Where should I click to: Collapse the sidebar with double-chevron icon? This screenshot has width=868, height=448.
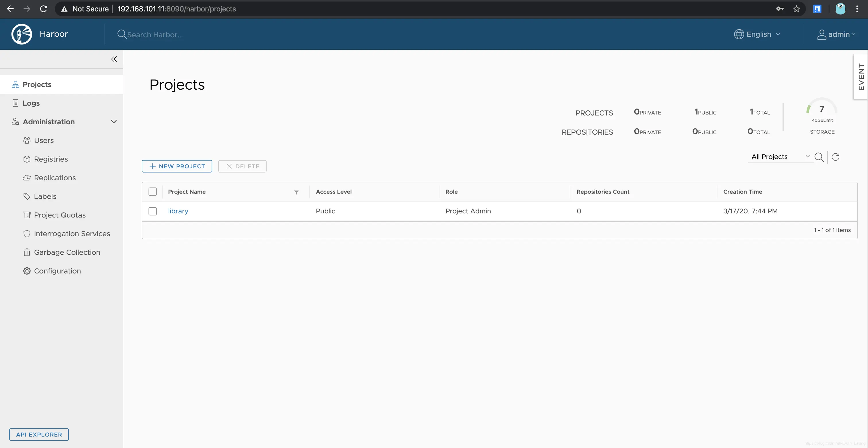(x=114, y=59)
